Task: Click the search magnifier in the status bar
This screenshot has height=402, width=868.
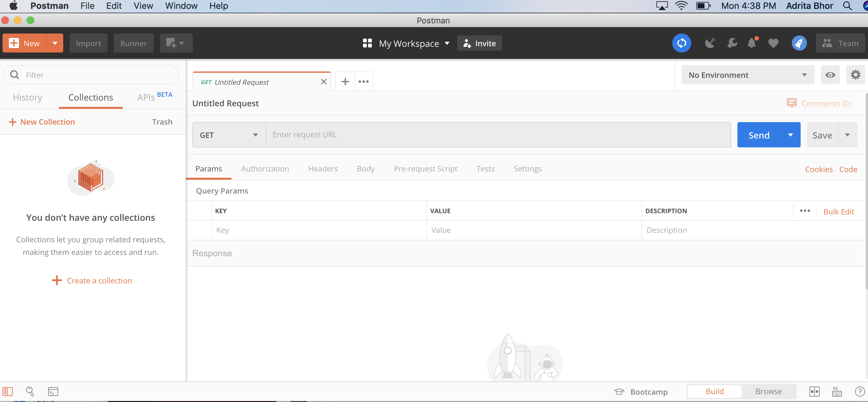Action: (x=30, y=391)
